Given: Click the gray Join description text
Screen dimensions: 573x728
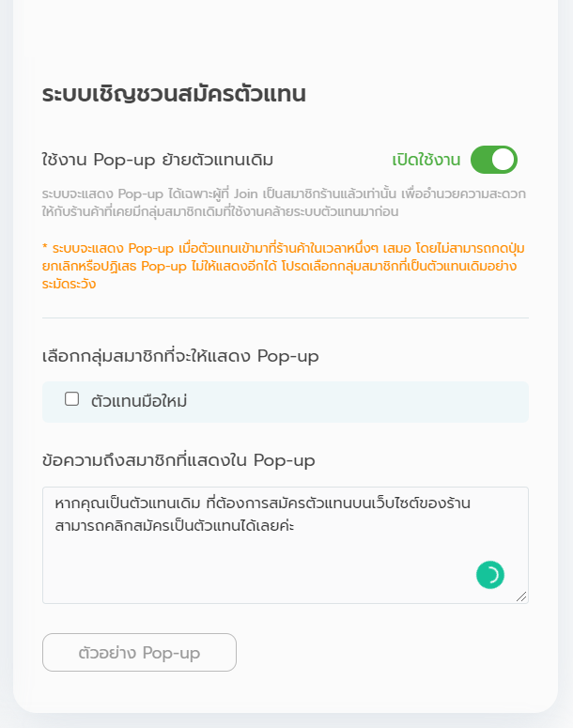Looking at the screenshot, I should point(282,199).
